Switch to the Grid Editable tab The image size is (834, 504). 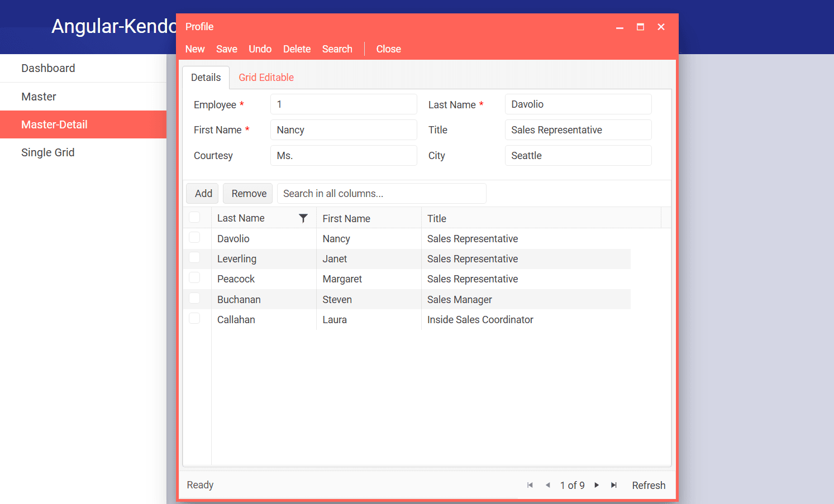[x=266, y=78]
